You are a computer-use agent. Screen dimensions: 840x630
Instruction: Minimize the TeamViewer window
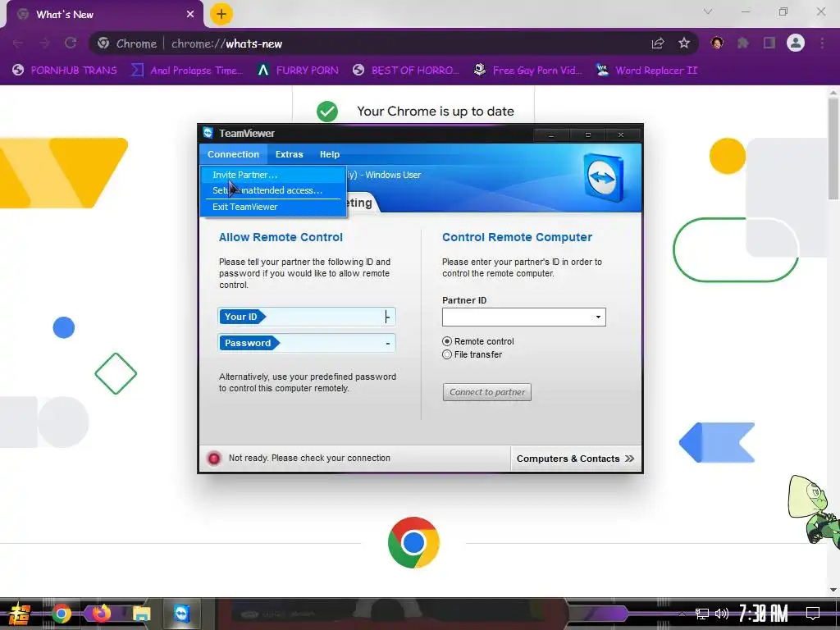click(550, 135)
